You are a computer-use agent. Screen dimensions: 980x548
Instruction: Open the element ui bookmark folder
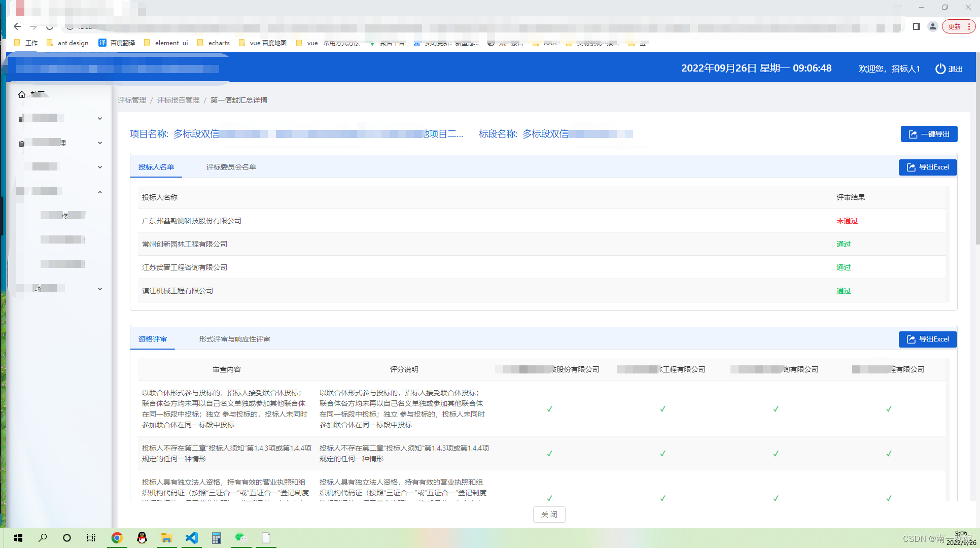[166, 43]
